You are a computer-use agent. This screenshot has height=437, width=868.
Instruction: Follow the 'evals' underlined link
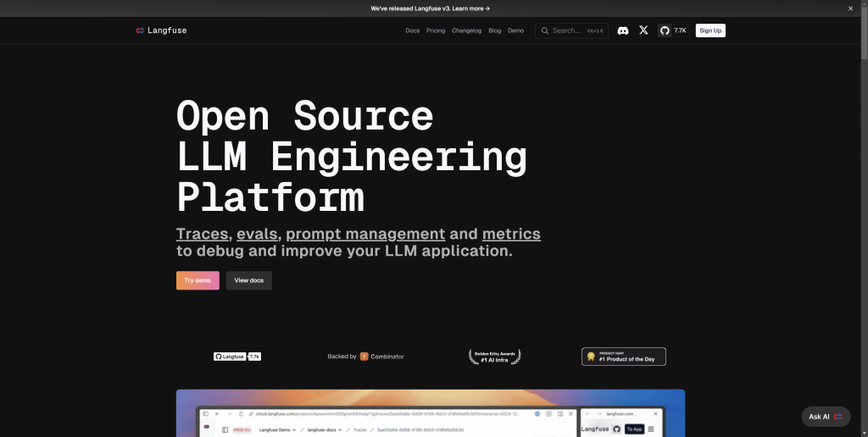coord(257,234)
